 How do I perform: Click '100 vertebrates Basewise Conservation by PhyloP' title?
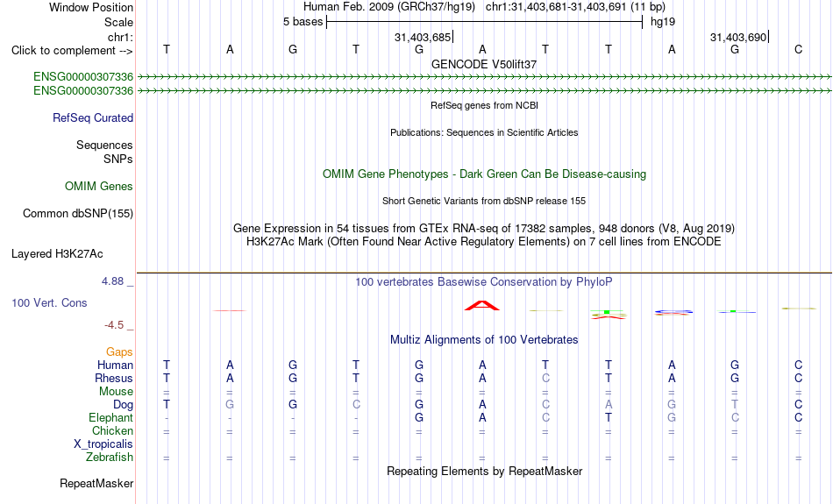(484, 282)
